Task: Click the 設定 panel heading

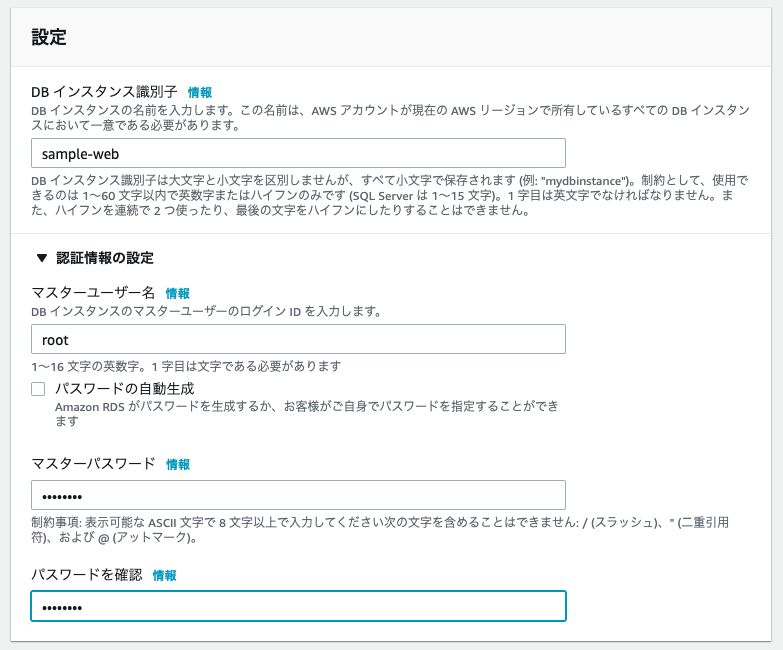Action: pyautogui.click(x=49, y=38)
